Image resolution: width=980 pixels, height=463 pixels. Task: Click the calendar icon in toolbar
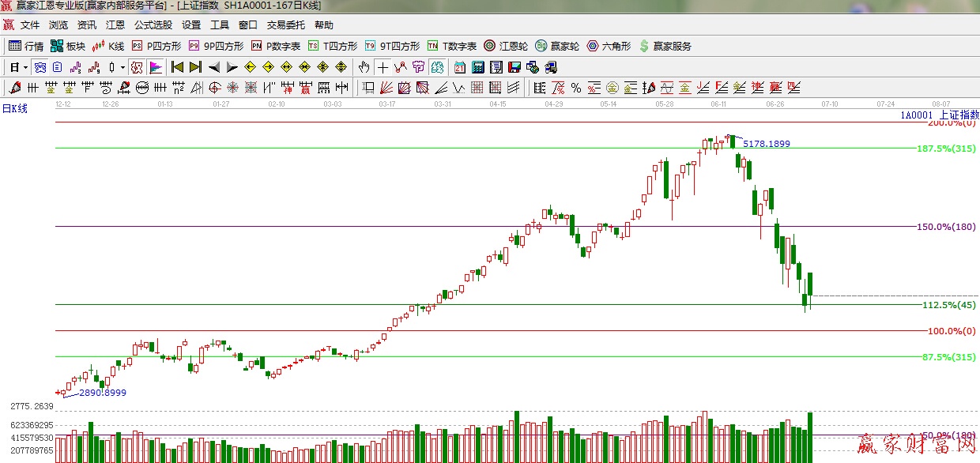460,67
